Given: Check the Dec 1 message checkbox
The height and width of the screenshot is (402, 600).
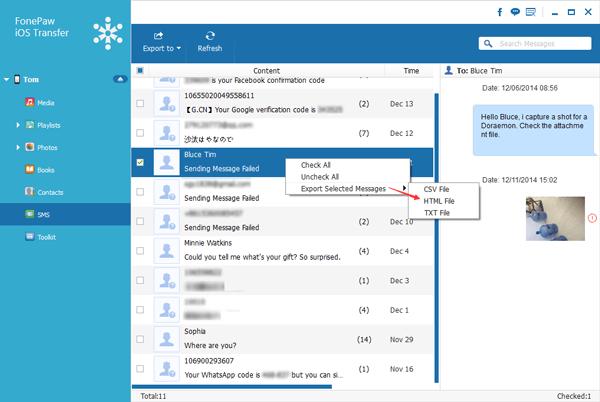Looking at the screenshot, I should [140, 309].
